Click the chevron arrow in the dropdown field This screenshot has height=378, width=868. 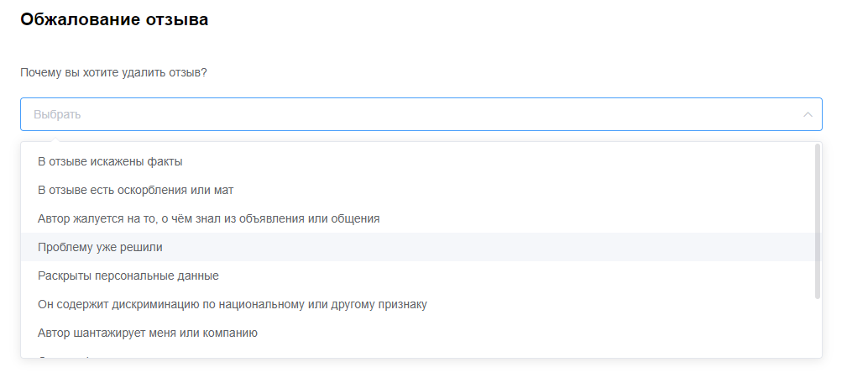[x=808, y=114]
